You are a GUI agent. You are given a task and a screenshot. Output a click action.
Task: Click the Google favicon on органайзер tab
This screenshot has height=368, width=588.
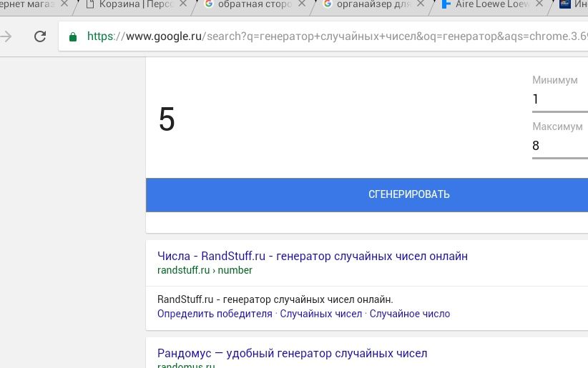click(x=328, y=4)
